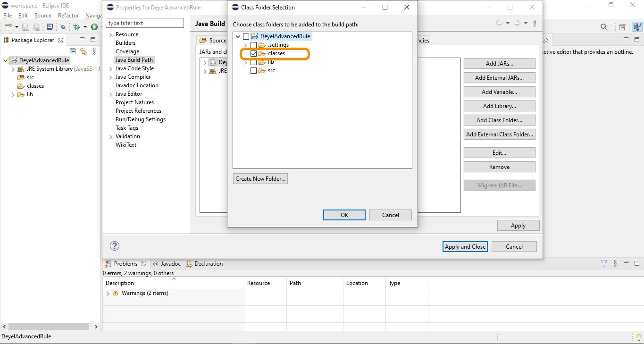The image size is (644, 344).
Task: Expand Java Compiler in Properties tree
Action: (x=110, y=77)
